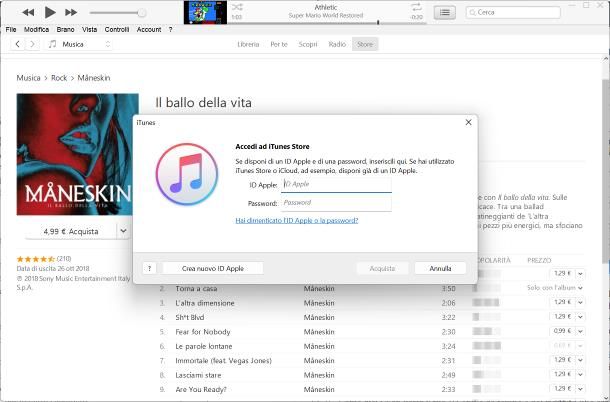The width and height of the screenshot is (610, 402).
Task: Click the Cerca search field
Action: [x=513, y=12]
